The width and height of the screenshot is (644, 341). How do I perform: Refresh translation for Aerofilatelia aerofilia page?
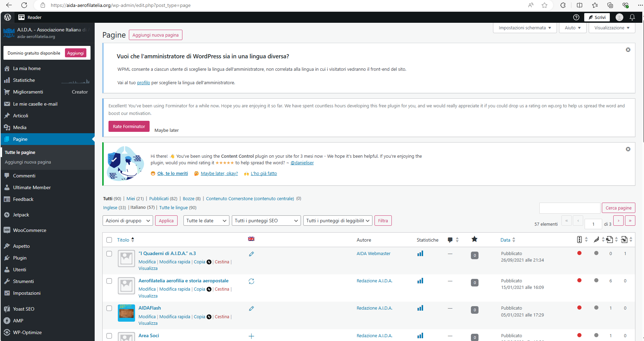pos(252,281)
